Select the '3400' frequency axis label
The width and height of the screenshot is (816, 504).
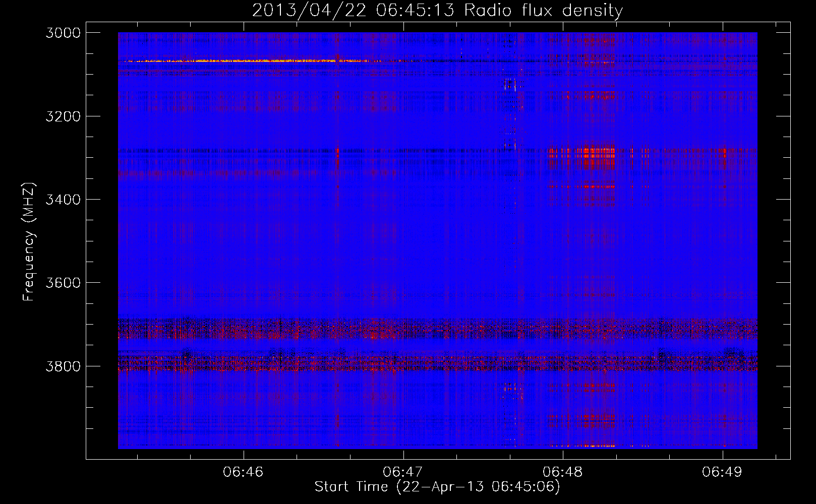click(63, 200)
